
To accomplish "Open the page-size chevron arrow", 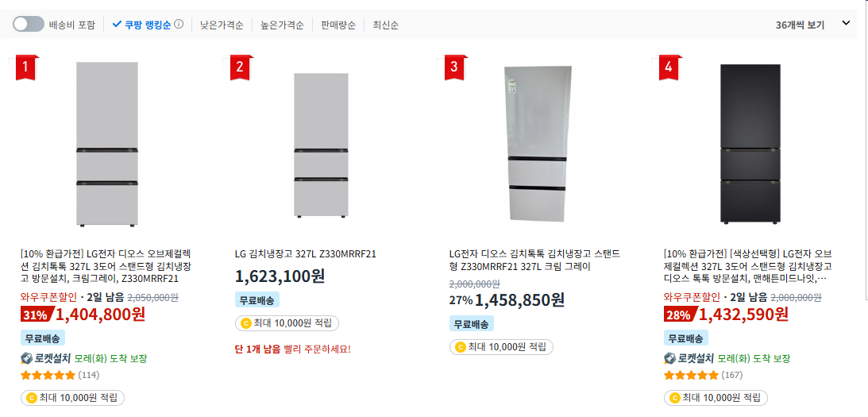I will [x=846, y=24].
